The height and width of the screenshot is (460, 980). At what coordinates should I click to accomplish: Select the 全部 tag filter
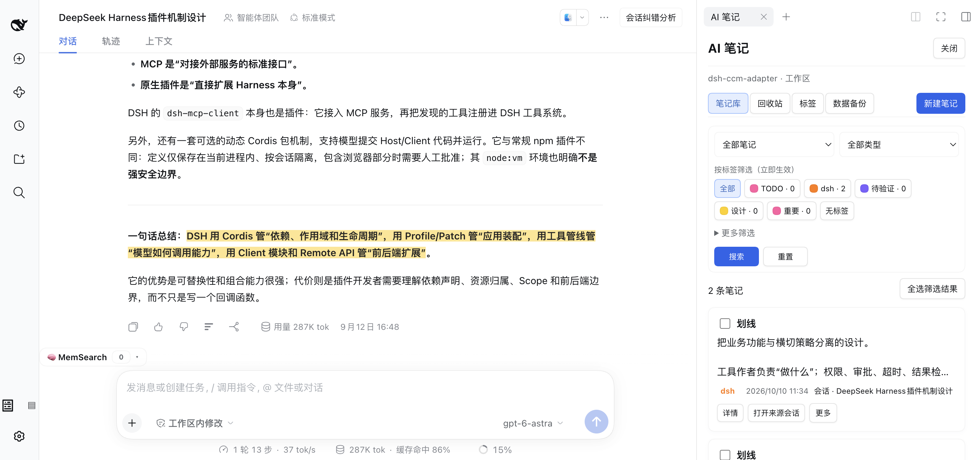click(727, 188)
